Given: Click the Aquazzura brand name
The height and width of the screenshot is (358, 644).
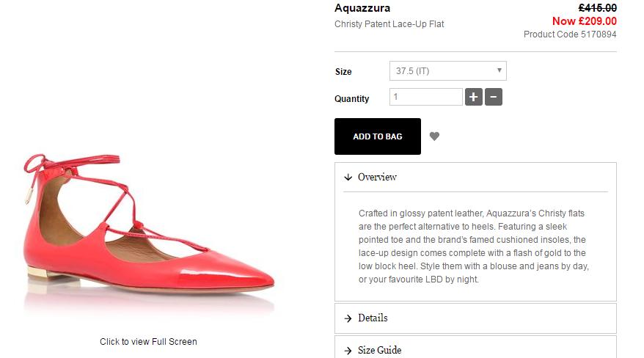Looking at the screenshot, I should [x=362, y=8].
